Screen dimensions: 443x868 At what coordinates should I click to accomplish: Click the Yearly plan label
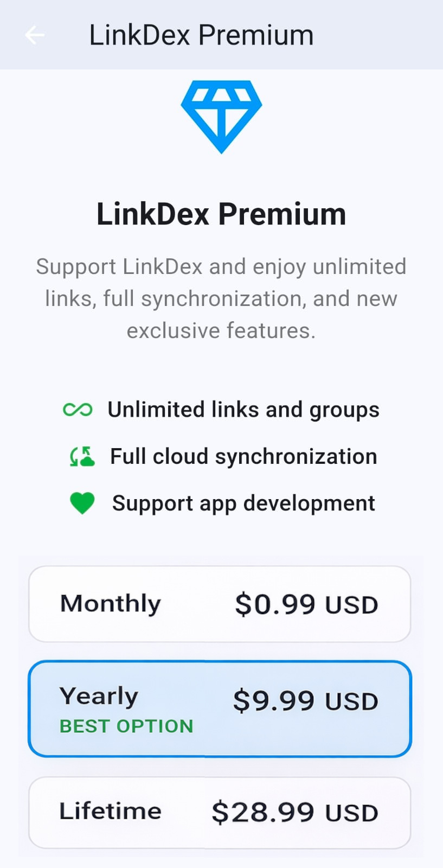click(x=99, y=696)
